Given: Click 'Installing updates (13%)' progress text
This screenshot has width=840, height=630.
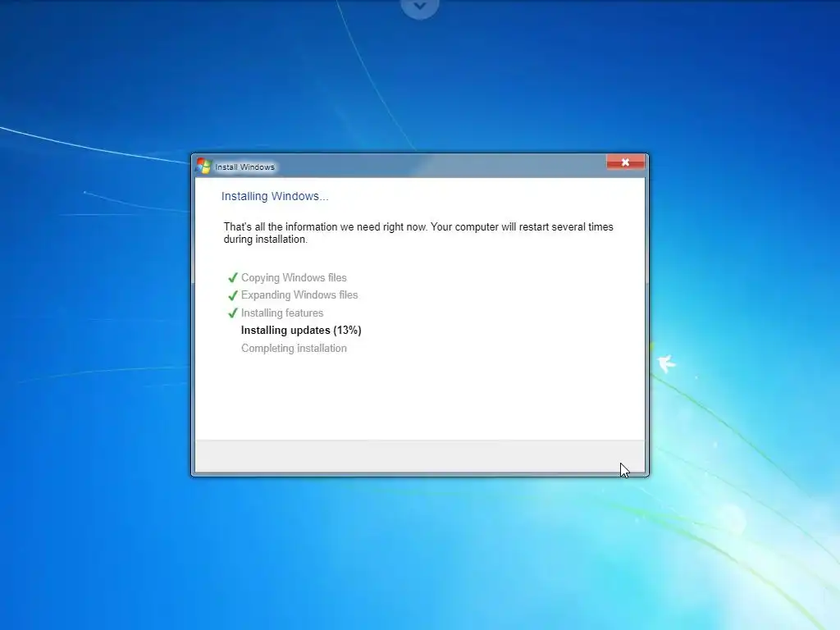Looking at the screenshot, I should click(x=301, y=330).
